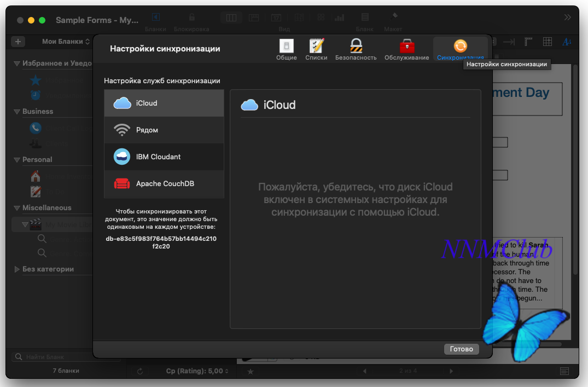
Task: Select the IBM Cloudant sync service
Action: (164, 157)
